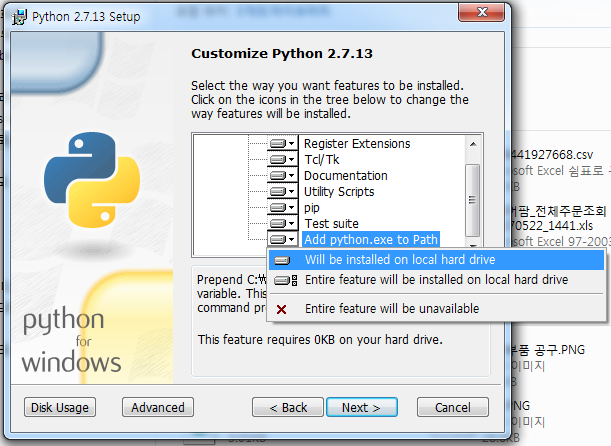Open Register Extensions install-option dropdown icon
The height and width of the screenshot is (446, 611).
(x=283, y=143)
